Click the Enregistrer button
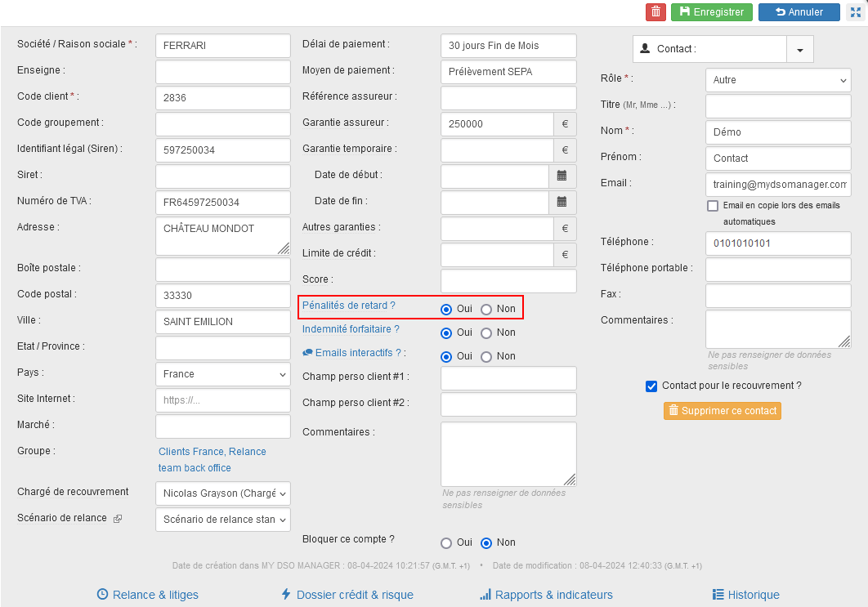This screenshot has height=607, width=868. point(711,11)
